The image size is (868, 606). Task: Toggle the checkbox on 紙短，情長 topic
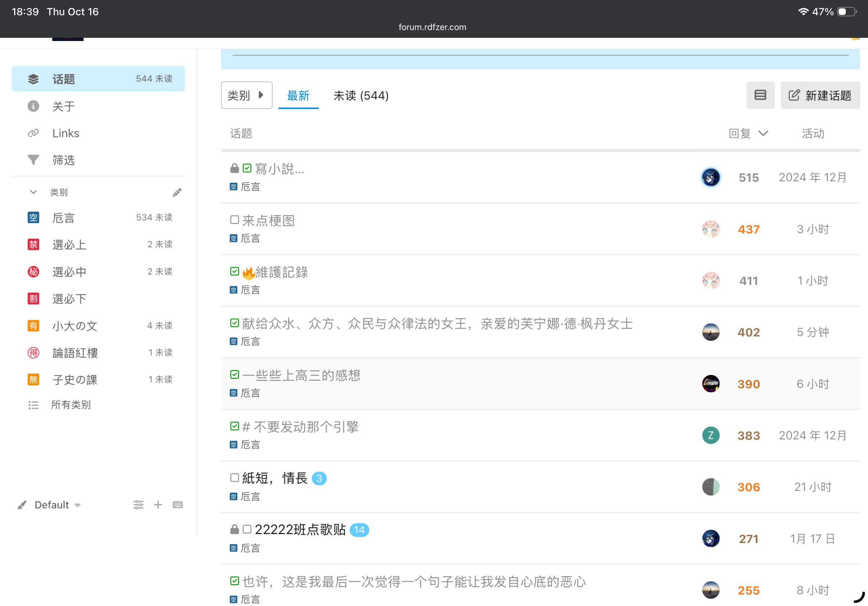(x=234, y=478)
